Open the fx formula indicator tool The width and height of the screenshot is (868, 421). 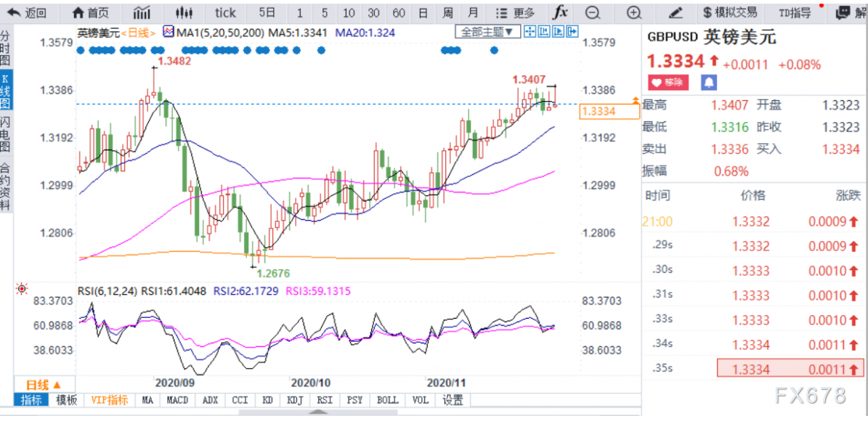(560, 12)
